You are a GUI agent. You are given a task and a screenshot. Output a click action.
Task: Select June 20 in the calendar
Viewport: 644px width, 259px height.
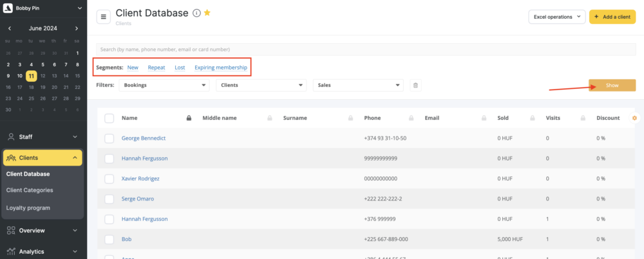tap(54, 87)
